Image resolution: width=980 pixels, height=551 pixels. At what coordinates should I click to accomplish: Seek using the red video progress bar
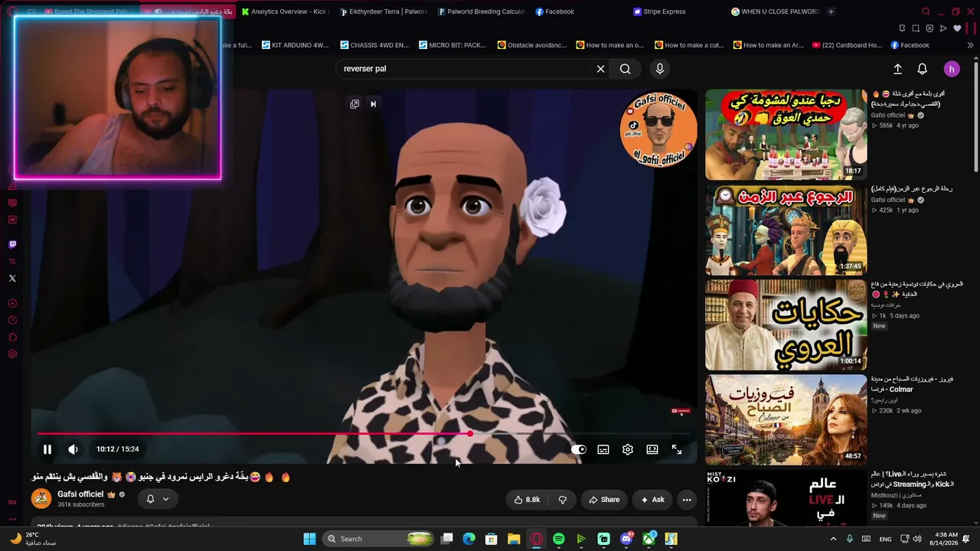364,434
